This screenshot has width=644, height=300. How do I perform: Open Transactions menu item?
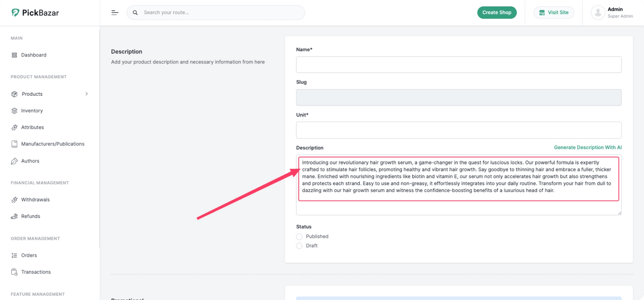click(x=36, y=272)
